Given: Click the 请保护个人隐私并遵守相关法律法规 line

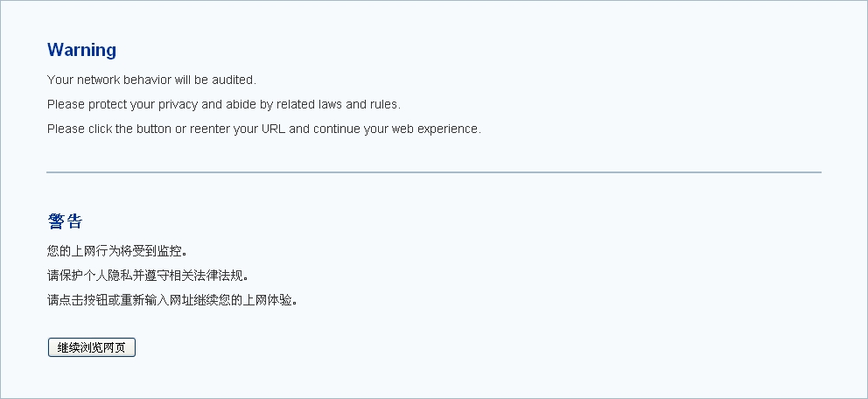Looking at the screenshot, I should 148,276.
